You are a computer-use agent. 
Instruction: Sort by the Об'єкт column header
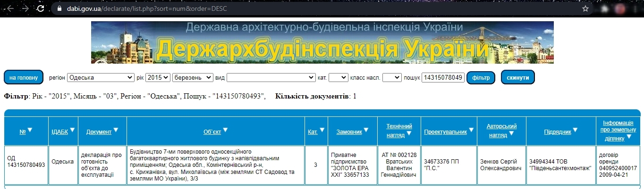point(212,132)
